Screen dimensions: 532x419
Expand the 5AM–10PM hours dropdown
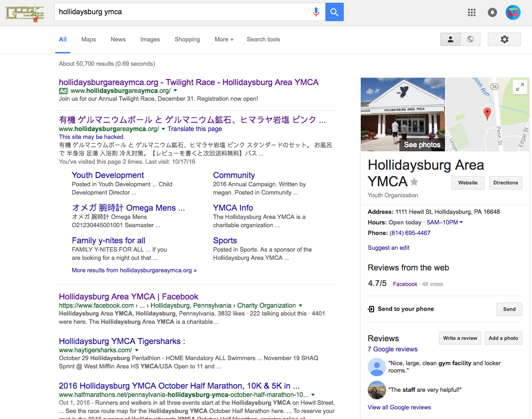pos(461,223)
